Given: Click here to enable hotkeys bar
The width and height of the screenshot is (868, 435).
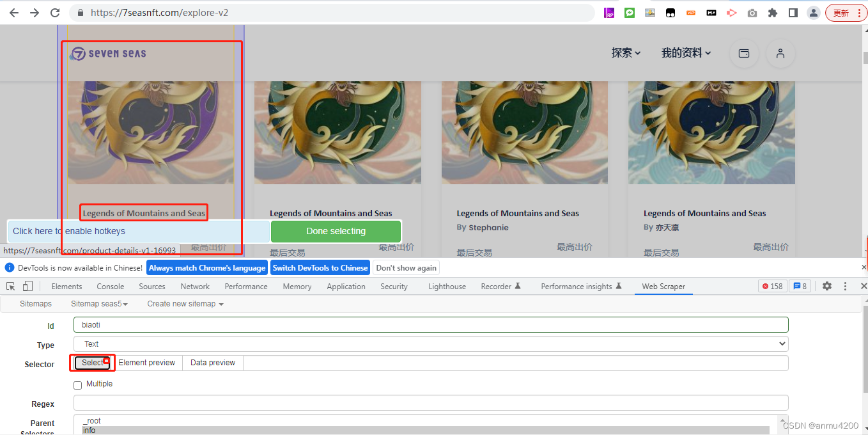Looking at the screenshot, I should 138,231.
